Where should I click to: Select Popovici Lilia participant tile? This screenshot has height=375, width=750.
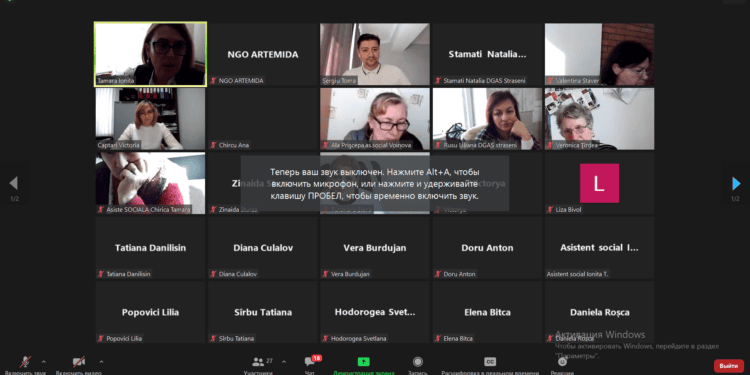[x=150, y=312]
